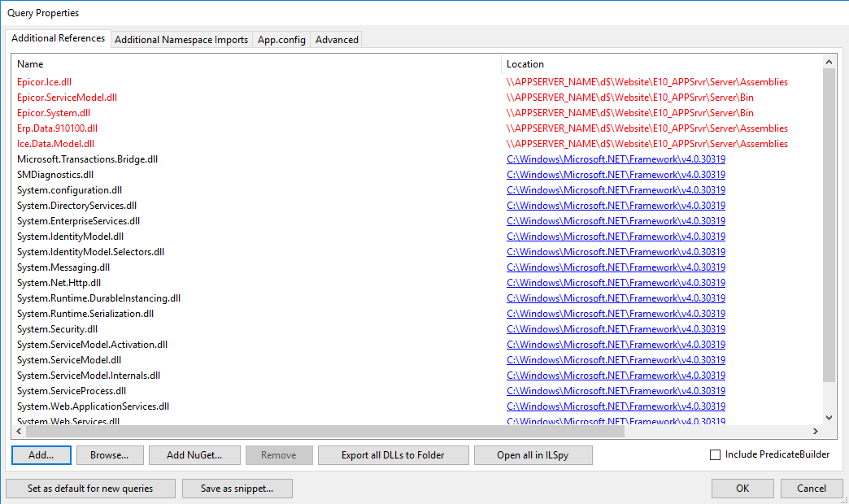The image size is (849, 504).
Task: Export all DLLs to Folder
Action: [x=393, y=455]
